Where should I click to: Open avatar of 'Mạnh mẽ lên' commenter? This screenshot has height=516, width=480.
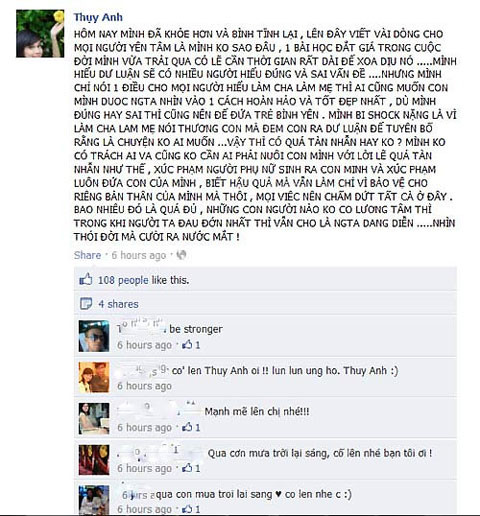click(94, 419)
